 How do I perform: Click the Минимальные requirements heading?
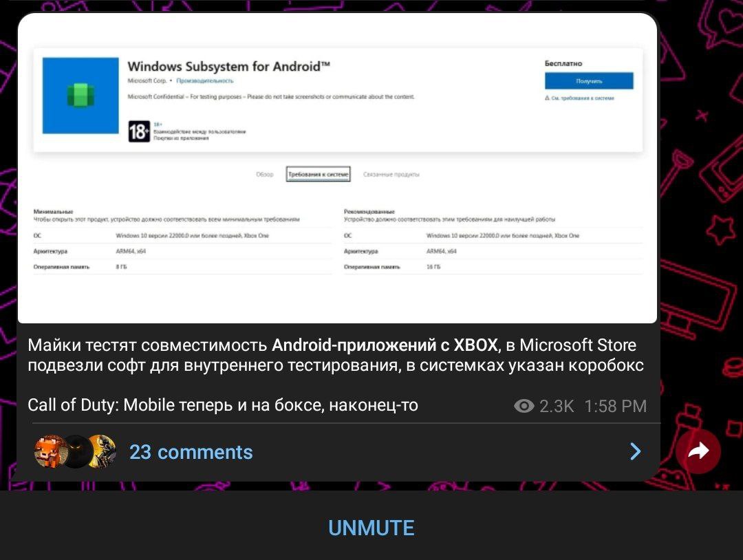53,211
